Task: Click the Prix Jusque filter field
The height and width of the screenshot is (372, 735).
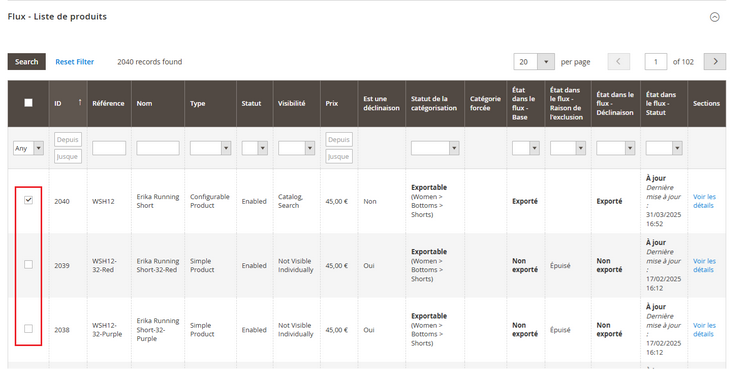Action: [339, 156]
